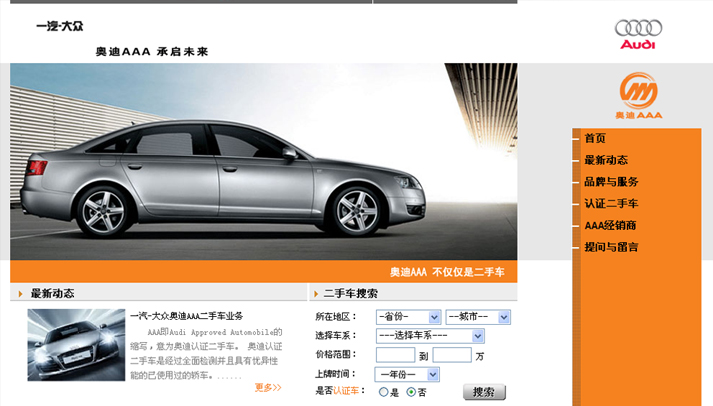
Task: Click the Audi R8 news thumbnail
Action: [x=76, y=345]
